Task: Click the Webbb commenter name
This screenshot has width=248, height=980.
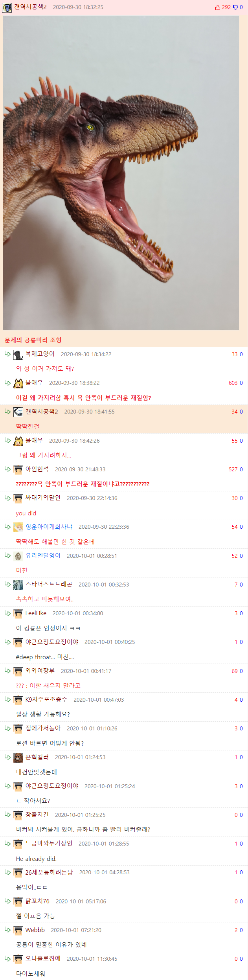Action: pyautogui.click(x=35, y=930)
